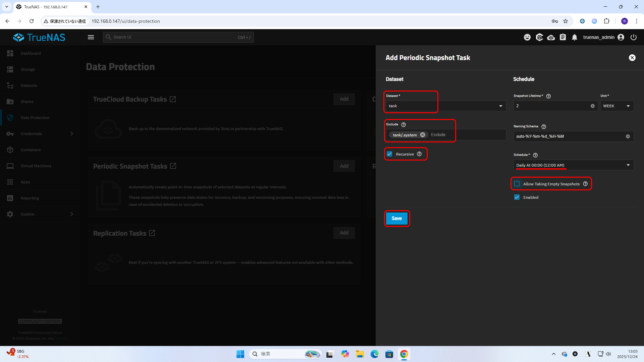
Task: Click TrueNAS Connect status icon
Action: (551, 37)
